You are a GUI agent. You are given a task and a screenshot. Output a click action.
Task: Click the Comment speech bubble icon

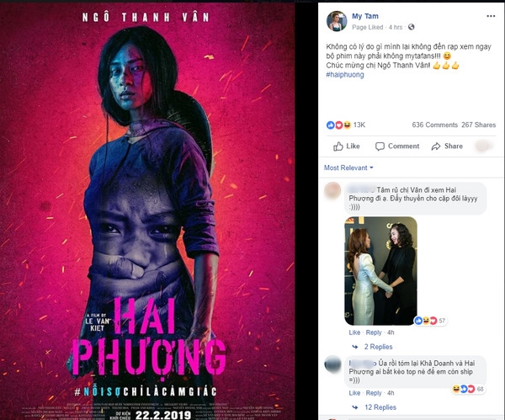click(x=380, y=146)
